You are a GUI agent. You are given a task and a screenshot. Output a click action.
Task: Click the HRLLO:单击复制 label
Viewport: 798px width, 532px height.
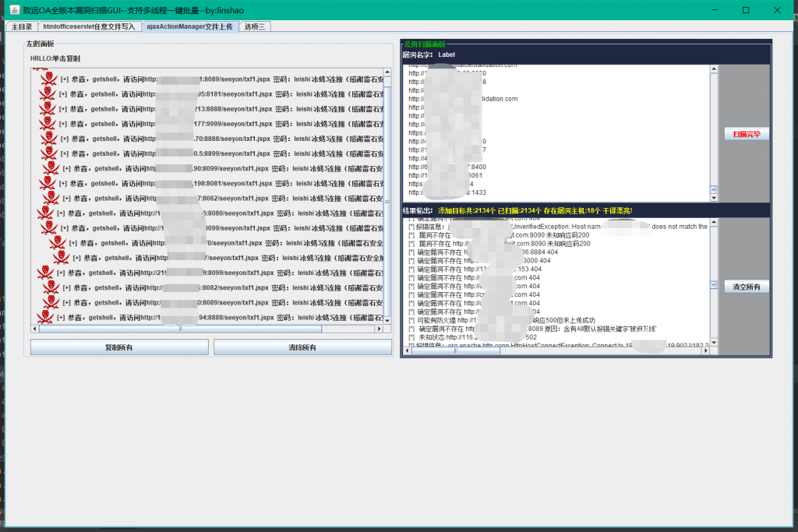click(x=55, y=58)
